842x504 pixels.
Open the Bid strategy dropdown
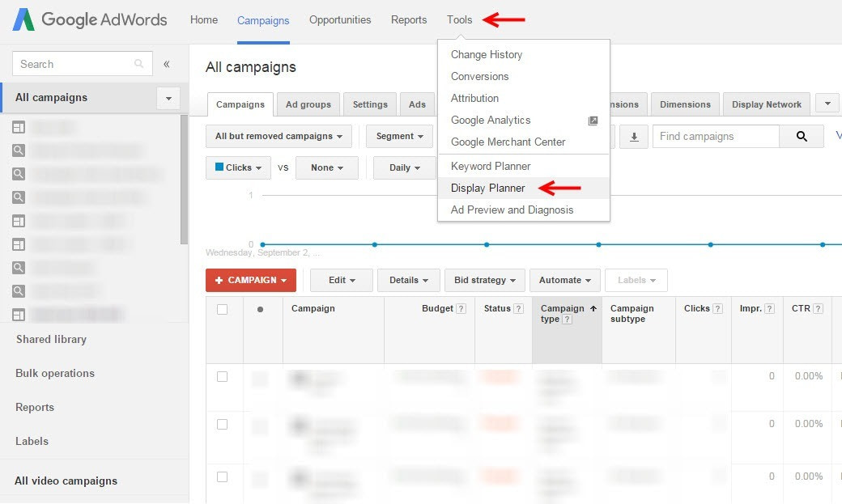(484, 281)
